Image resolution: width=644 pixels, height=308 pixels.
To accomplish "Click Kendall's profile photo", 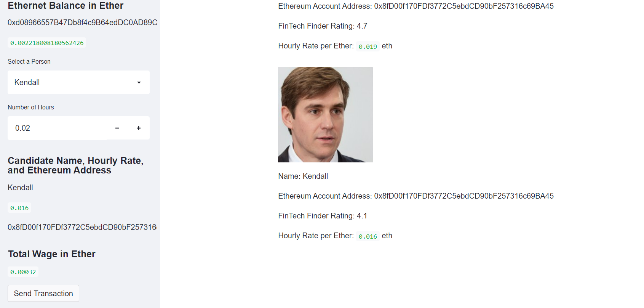I will (x=325, y=115).
